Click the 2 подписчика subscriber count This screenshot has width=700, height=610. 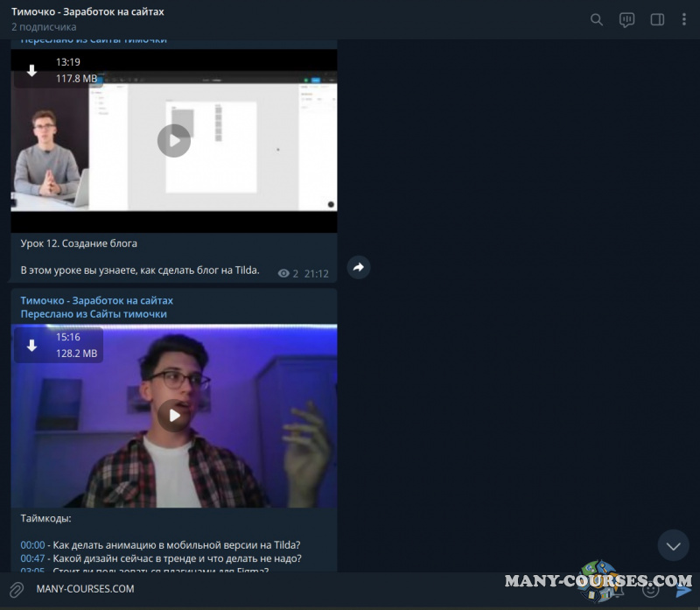pyautogui.click(x=44, y=27)
